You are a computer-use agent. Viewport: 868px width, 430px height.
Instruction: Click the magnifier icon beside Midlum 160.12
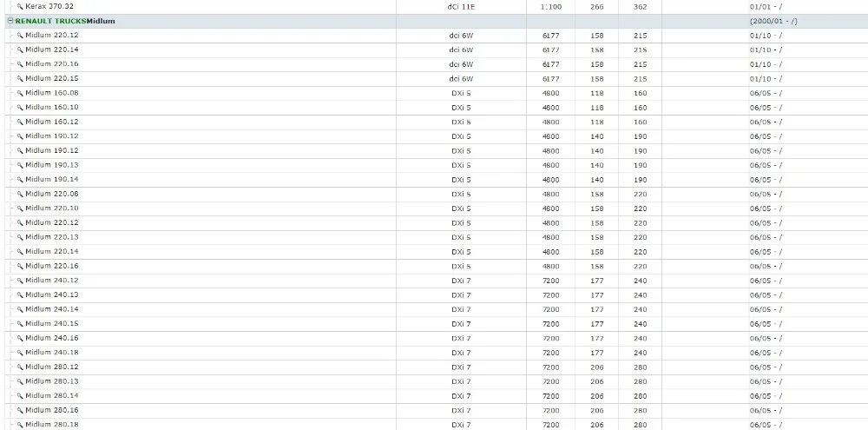pos(20,122)
